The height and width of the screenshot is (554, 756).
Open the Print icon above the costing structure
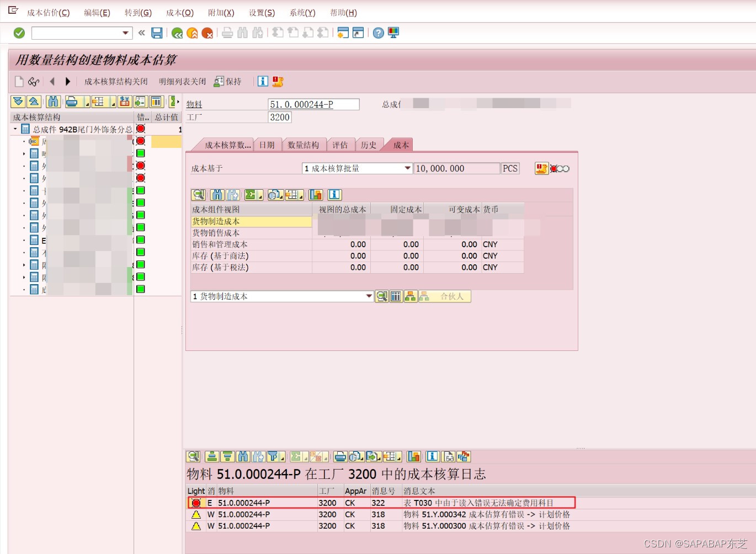tap(71, 103)
